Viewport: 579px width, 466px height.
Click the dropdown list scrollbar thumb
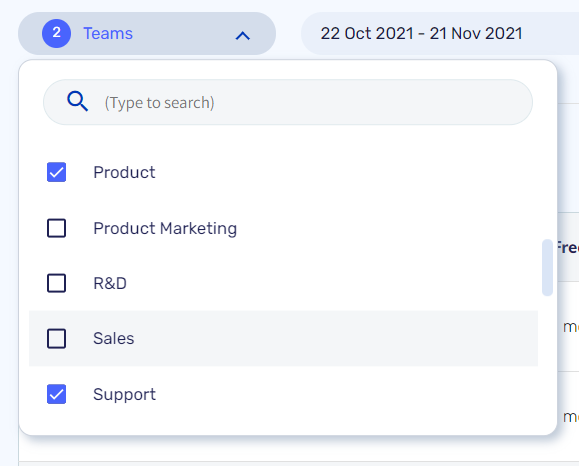pyautogui.click(x=547, y=268)
